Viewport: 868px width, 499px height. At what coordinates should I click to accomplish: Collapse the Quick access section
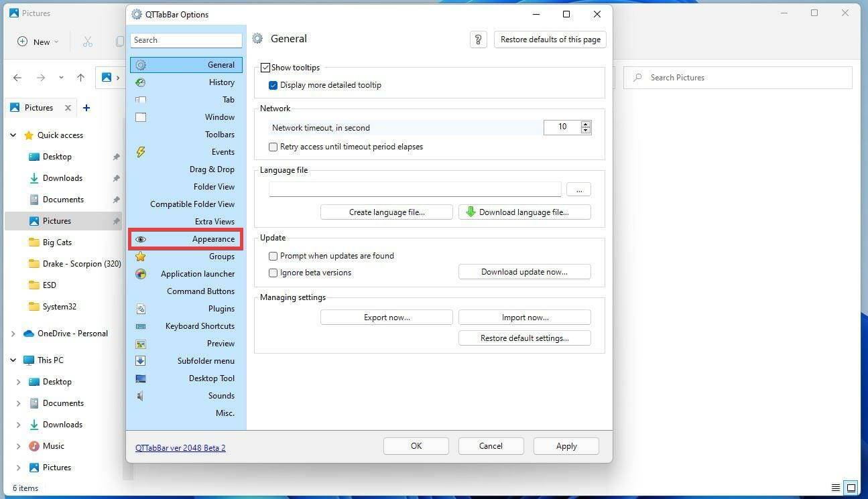tap(13, 135)
